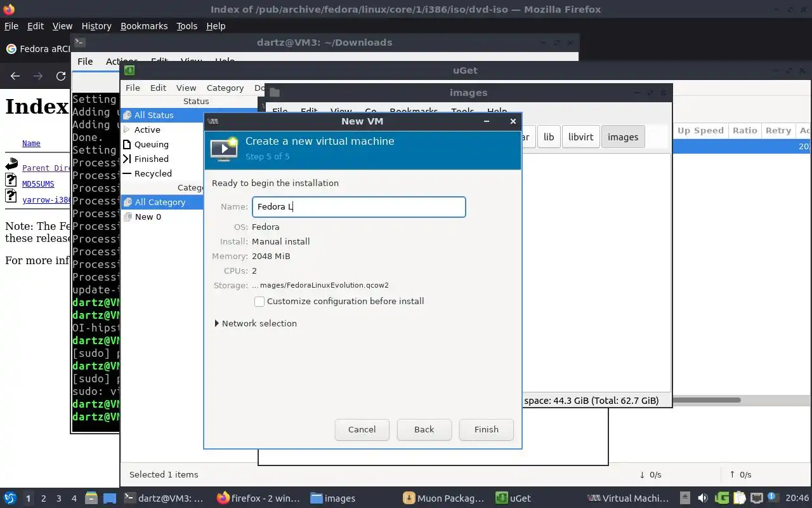Click the green uGet tray icon

click(722, 498)
